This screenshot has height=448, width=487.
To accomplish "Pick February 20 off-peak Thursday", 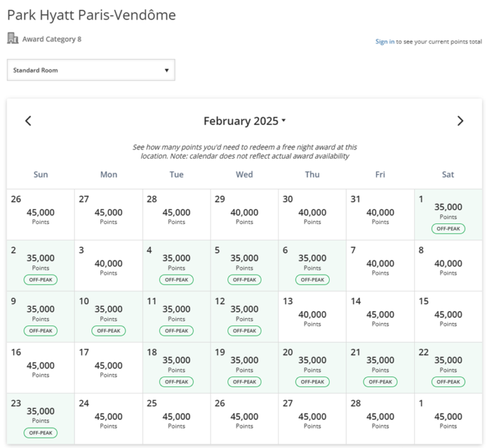I will [312, 367].
